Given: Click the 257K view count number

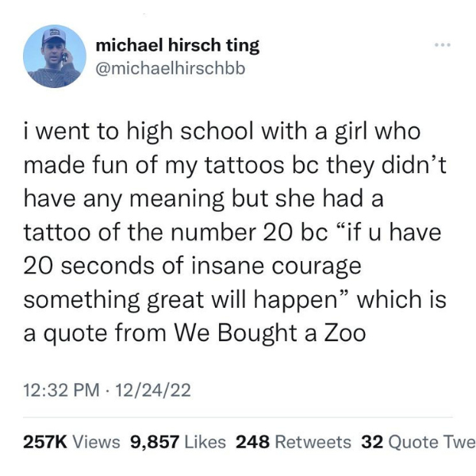Looking at the screenshot, I should (45, 442).
